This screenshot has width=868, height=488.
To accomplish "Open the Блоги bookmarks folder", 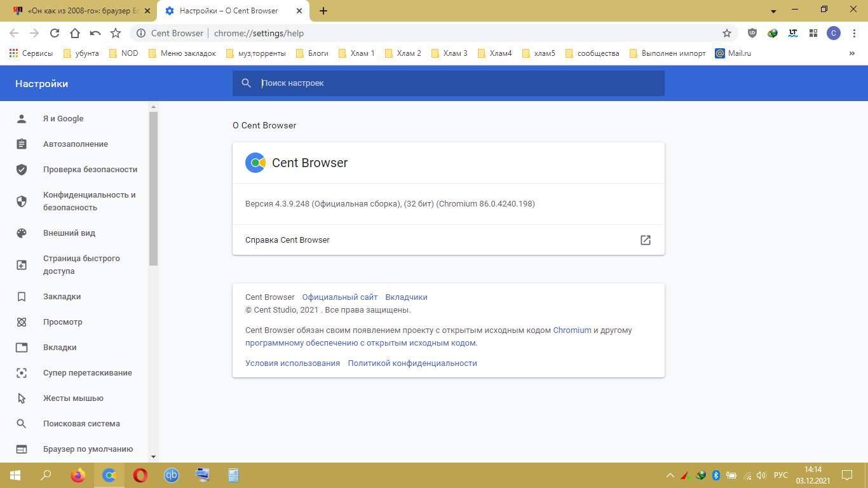I will click(x=312, y=53).
